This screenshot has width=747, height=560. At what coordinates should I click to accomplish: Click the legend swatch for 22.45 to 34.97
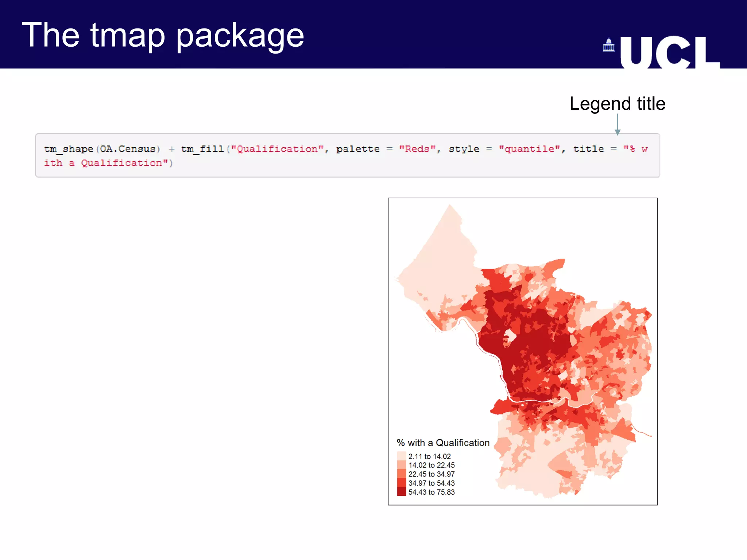[x=402, y=474]
